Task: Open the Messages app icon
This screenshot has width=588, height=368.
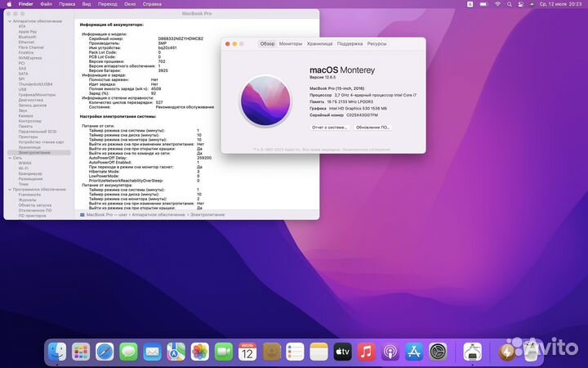Action: click(x=129, y=352)
